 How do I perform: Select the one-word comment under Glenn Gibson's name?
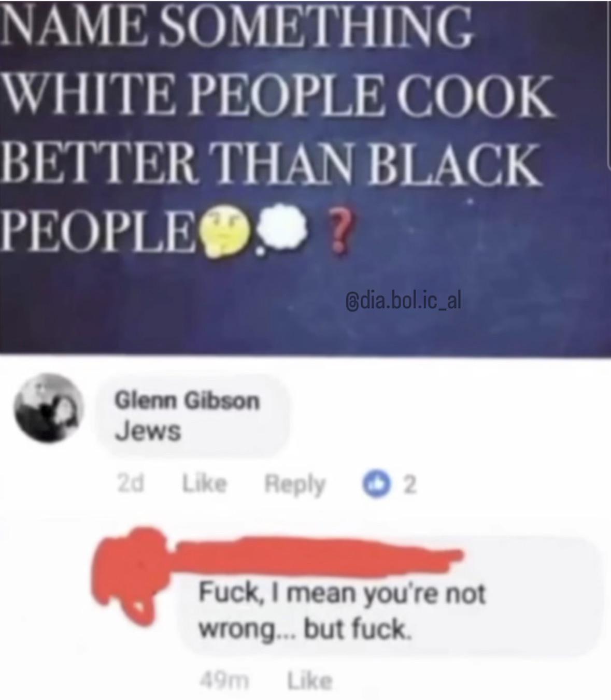148,431
